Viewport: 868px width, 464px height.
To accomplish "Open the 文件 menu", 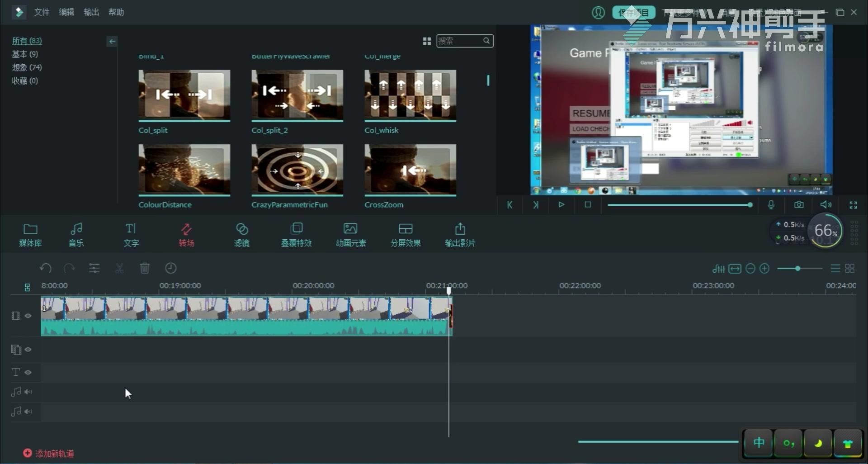I will coord(42,12).
